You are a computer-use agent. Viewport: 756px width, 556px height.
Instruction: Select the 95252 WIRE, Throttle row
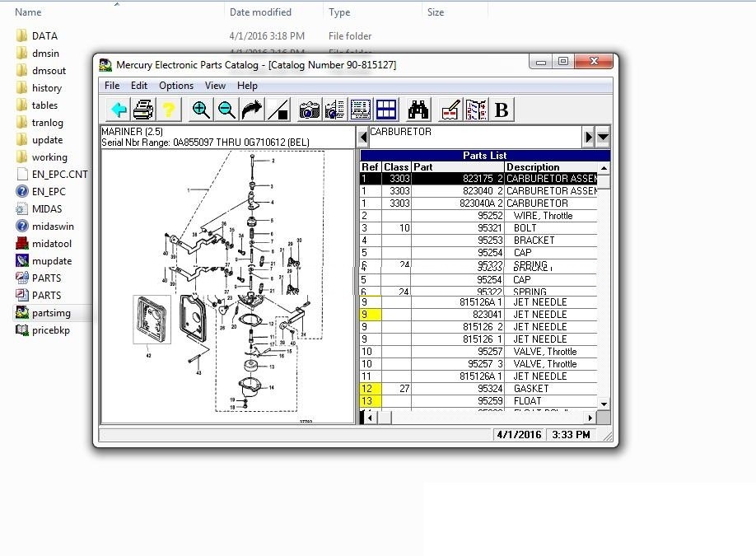pos(478,216)
